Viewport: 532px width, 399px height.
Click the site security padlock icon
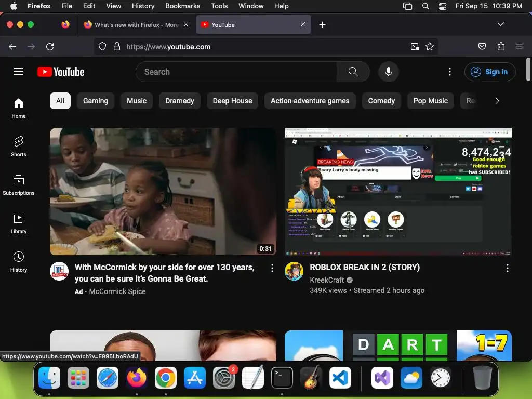coord(117,46)
